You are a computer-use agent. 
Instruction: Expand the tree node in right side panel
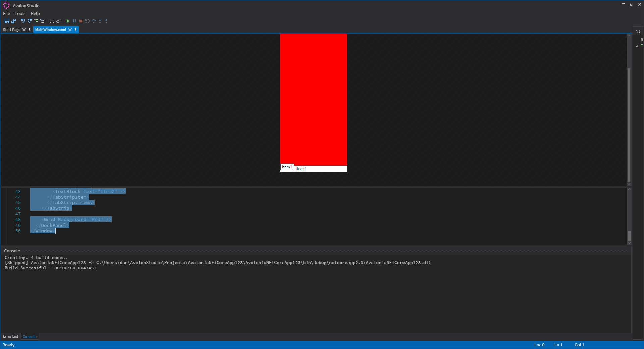pyautogui.click(x=637, y=46)
